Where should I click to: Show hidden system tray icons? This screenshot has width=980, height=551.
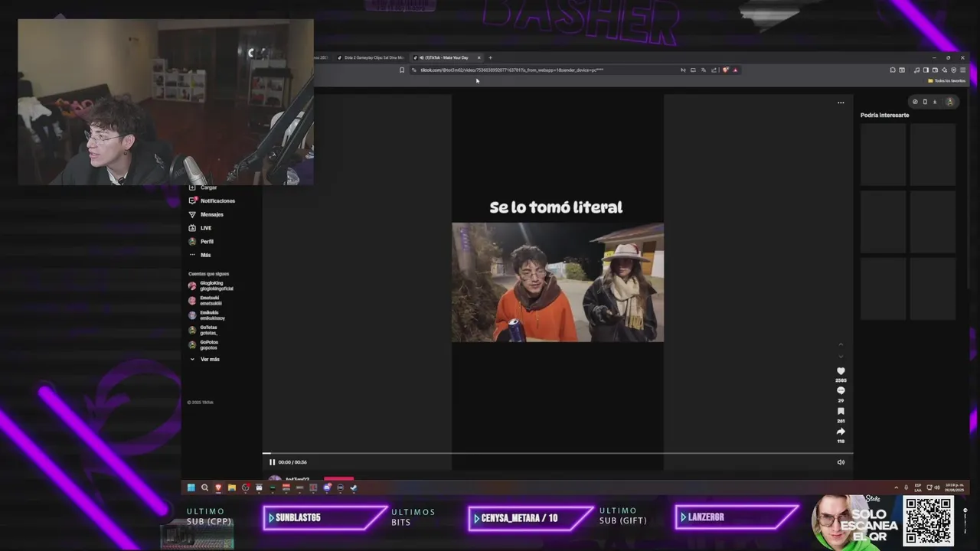[897, 487]
